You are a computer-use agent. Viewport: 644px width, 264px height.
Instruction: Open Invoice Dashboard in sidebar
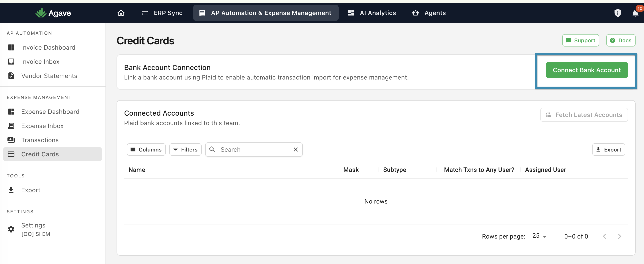pos(53,47)
